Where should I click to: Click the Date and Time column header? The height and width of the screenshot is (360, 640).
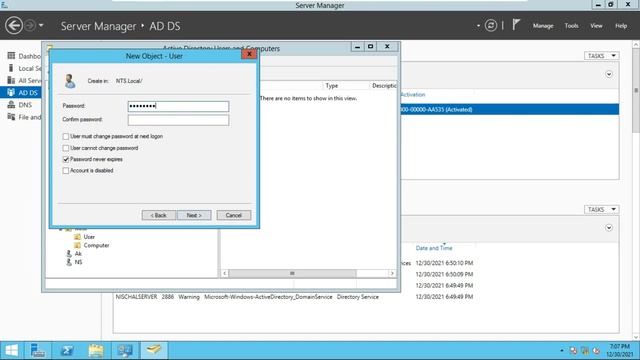pyautogui.click(x=434, y=248)
